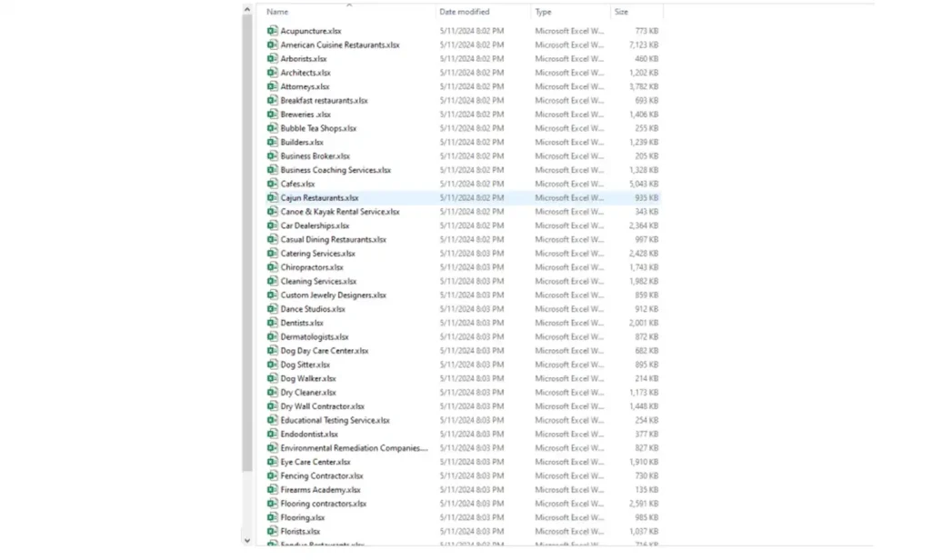Screen dimensions: 931x560
Task: Click the Excel icon for Breakfast restaurants.xlsx
Action: (x=272, y=100)
